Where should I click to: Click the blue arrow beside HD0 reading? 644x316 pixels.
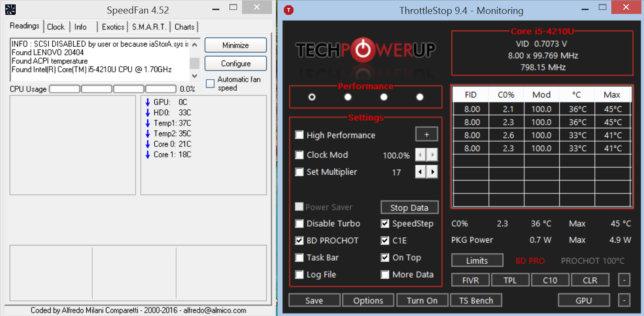[x=148, y=113]
